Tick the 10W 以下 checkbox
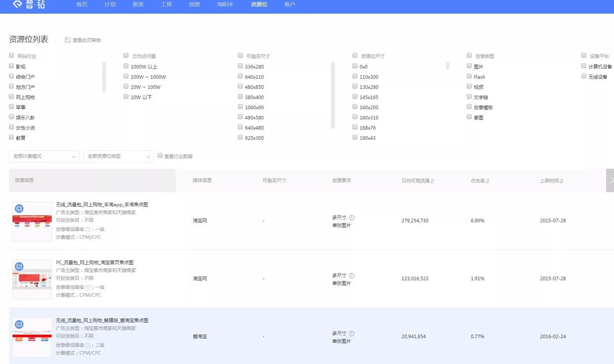This screenshot has height=364, width=614. [126, 97]
